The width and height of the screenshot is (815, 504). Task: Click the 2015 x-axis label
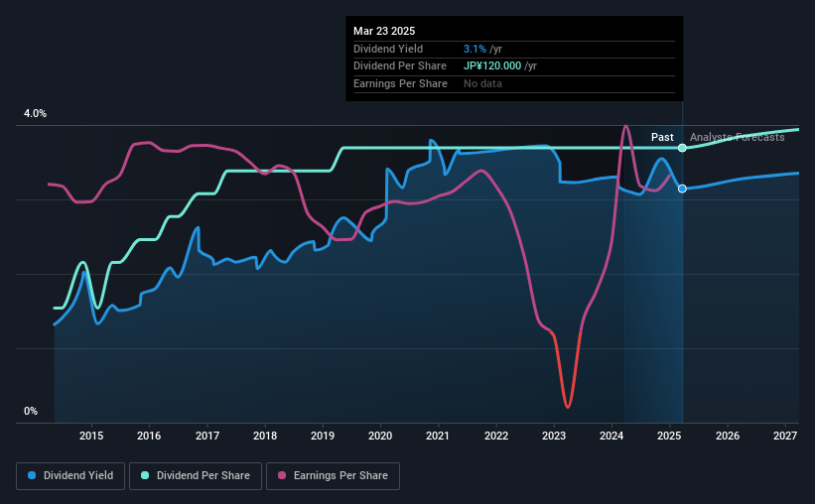(91, 436)
